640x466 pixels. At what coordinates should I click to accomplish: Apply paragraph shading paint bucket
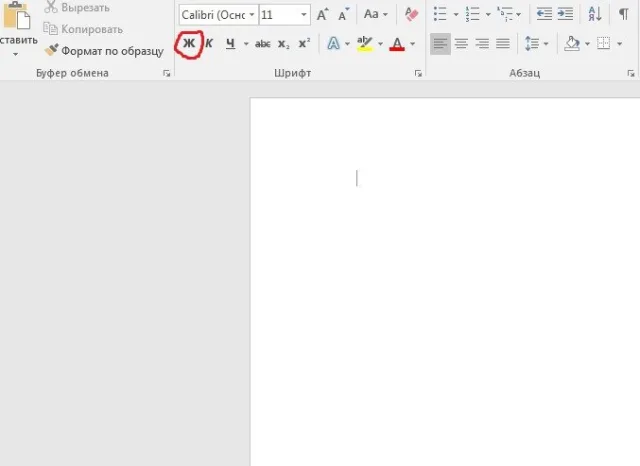[572, 44]
